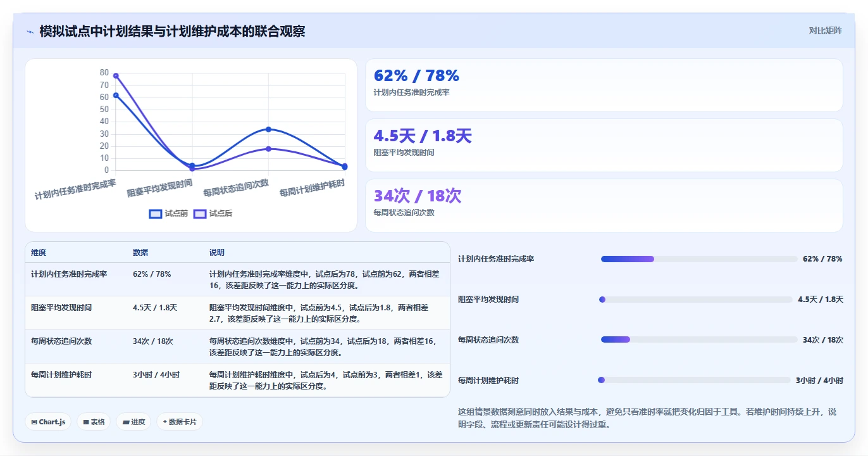Viewport: 868px width, 456px height.
Task: Click the icon inside 进度 chip
Action: click(x=126, y=422)
